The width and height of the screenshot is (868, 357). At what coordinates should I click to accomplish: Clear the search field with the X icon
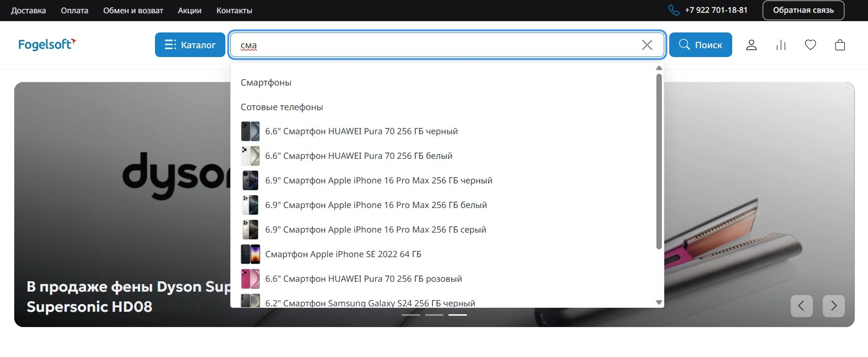(x=647, y=45)
